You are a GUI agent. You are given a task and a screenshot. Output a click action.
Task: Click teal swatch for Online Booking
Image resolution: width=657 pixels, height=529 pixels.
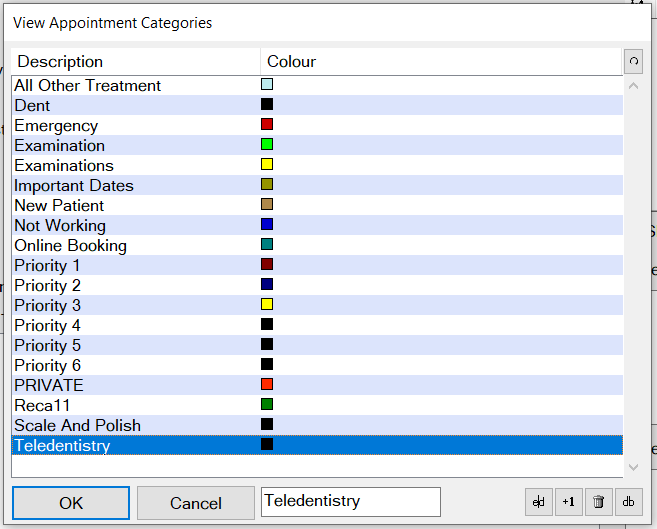click(x=267, y=244)
